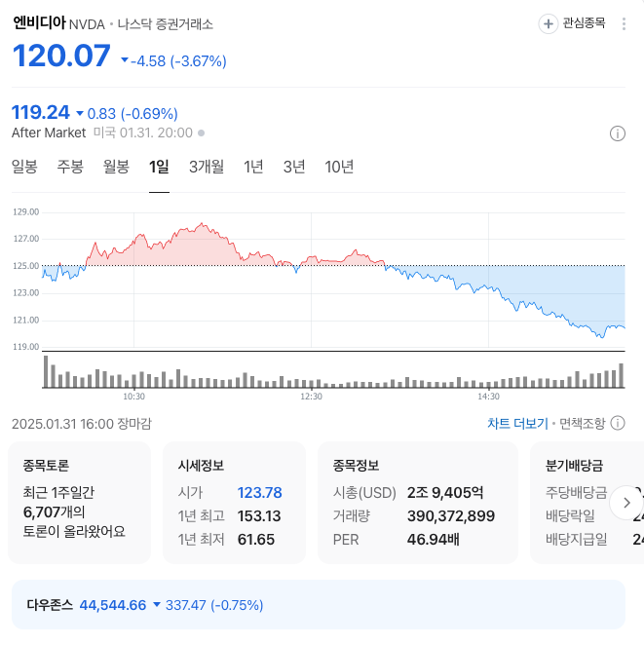Click the 2025.01.31 16:00 장마감 timestamp
Screen dimensions: 644x645
click(82, 423)
